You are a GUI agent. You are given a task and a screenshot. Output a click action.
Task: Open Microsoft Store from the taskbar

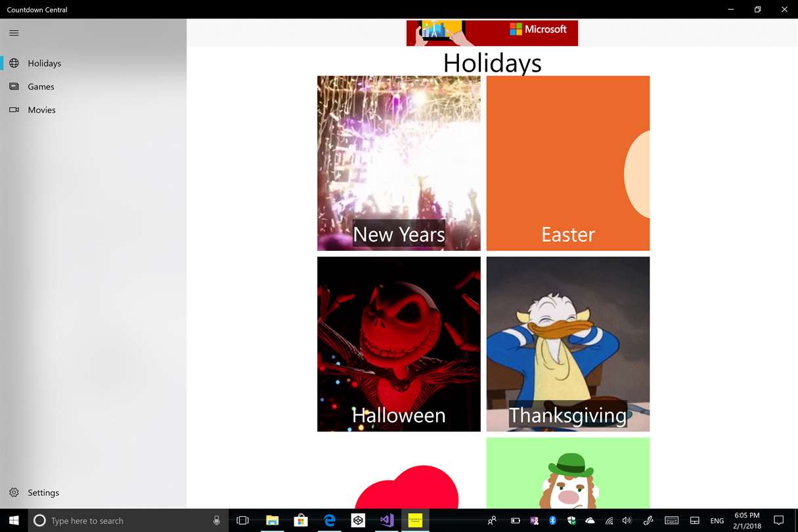(301, 520)
